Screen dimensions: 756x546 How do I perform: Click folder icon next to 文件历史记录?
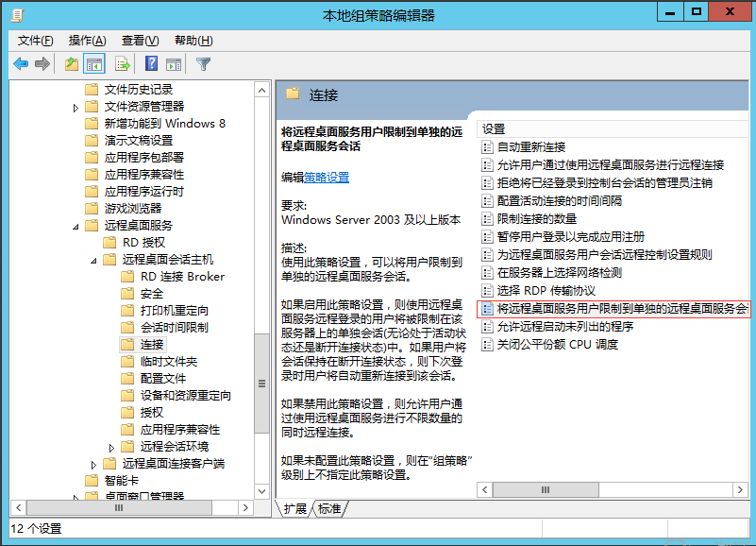click(92, 90)
